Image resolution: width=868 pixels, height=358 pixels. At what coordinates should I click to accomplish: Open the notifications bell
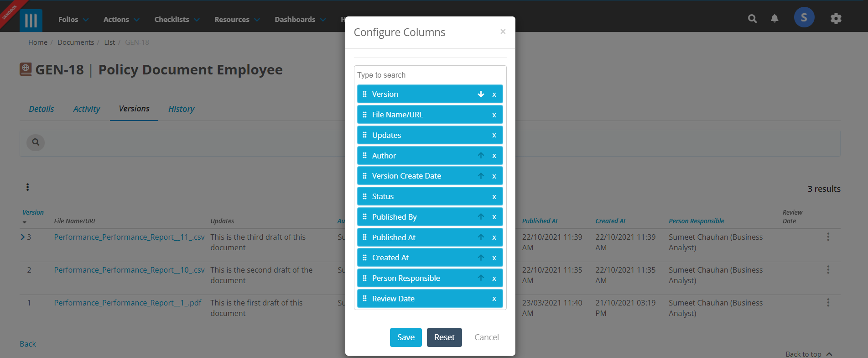[774, 19]
